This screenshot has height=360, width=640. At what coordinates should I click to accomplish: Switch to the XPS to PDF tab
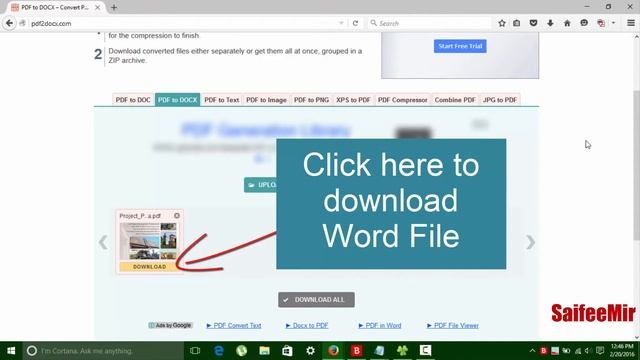click(x=353, y=100)
